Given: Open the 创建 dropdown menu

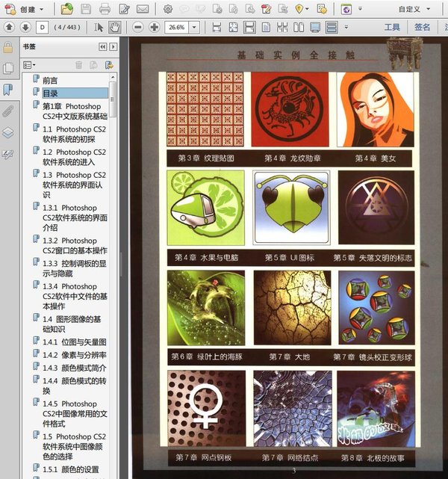Looking at the screenshot, I should (x=28, y=9).
